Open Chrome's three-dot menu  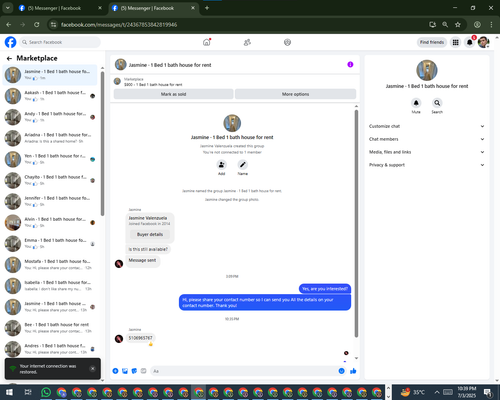click(491, 24)
